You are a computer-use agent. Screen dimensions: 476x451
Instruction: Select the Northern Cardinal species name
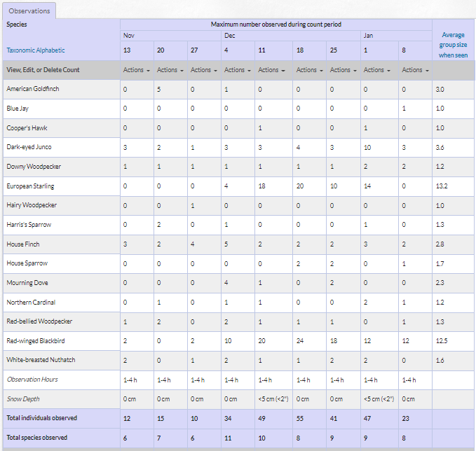click(31, 303)
